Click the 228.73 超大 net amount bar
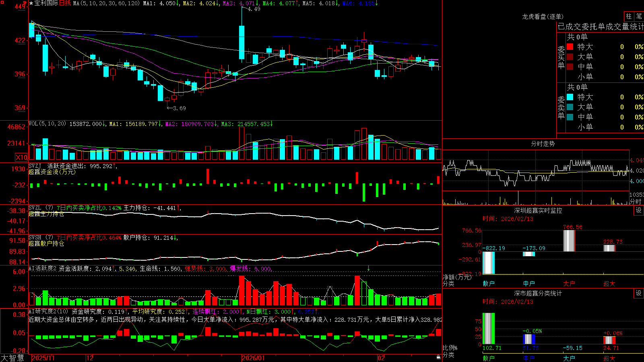 [x=609, y=248]
